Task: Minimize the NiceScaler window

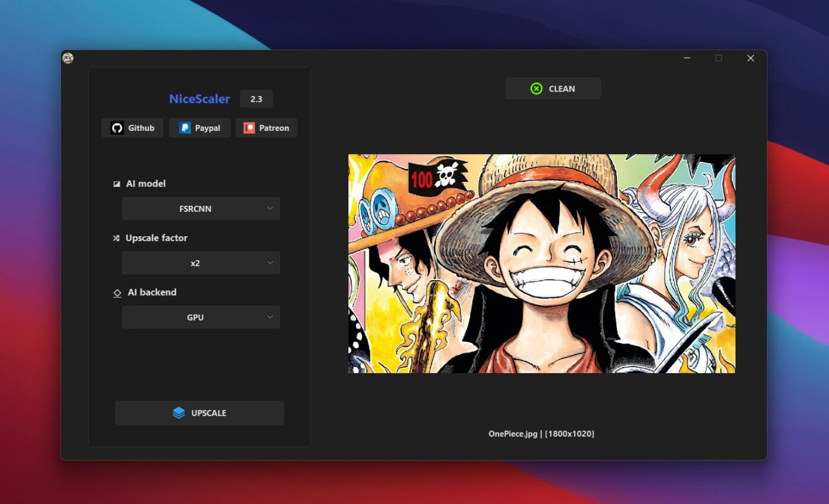Action: tap(687, 58)
